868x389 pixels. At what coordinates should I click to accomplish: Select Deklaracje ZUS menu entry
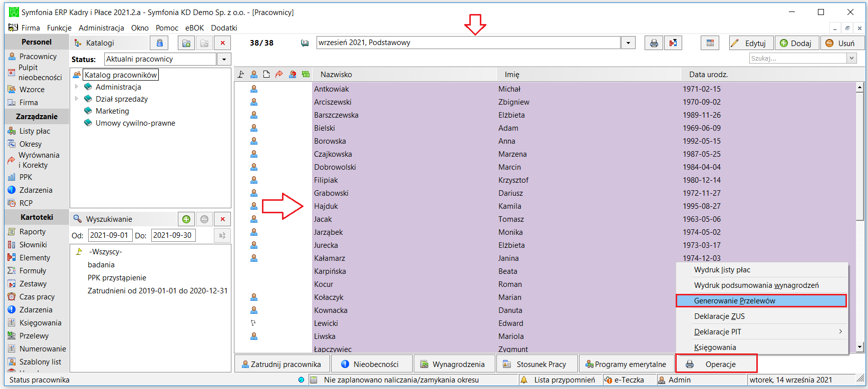[x=761, y=316]
